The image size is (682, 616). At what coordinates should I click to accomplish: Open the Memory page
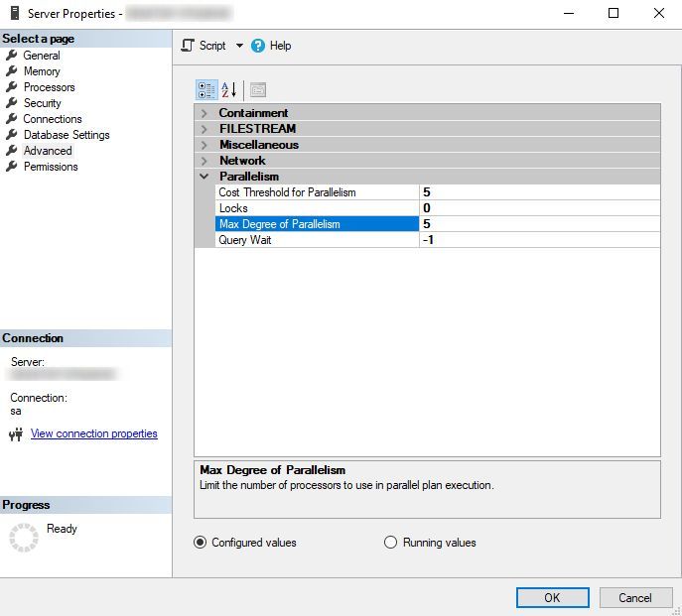pyautogui.click(x=42, y=71)
